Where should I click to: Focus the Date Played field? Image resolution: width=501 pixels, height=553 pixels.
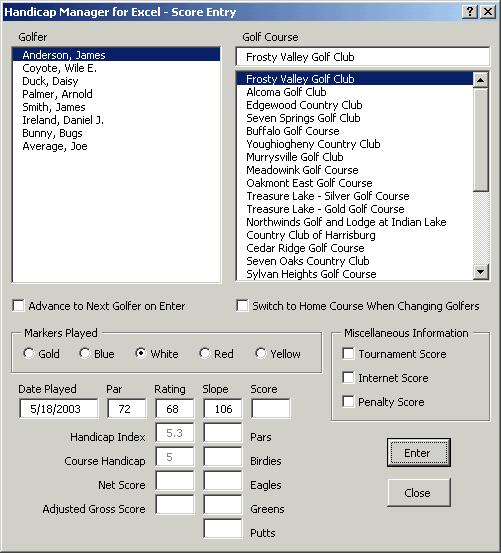[x=59, y=409]
